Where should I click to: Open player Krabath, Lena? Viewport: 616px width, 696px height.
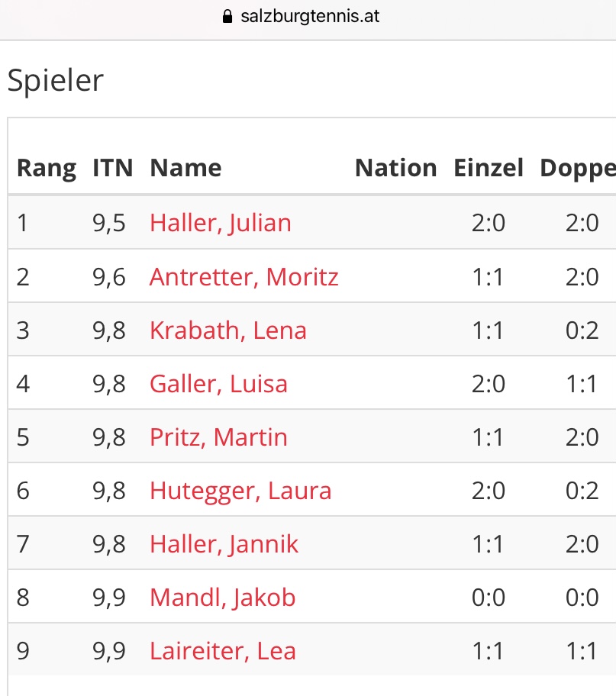coord(227,330)
